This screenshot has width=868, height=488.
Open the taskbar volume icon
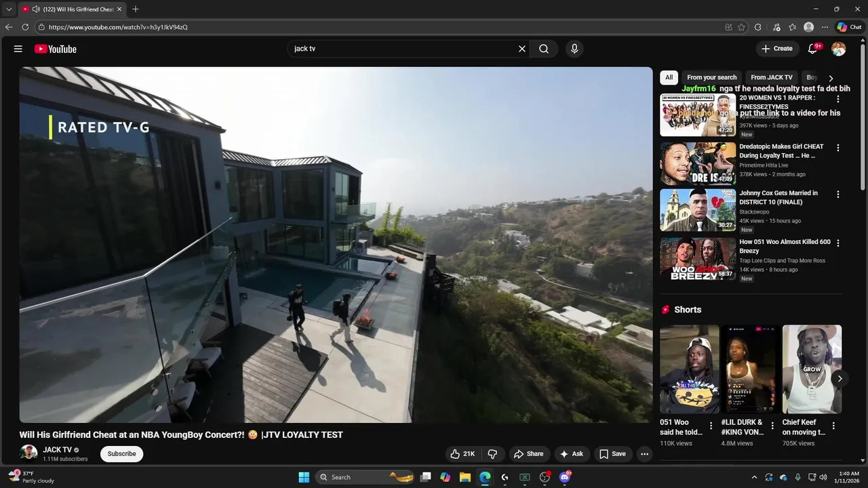tap(823, 477)
